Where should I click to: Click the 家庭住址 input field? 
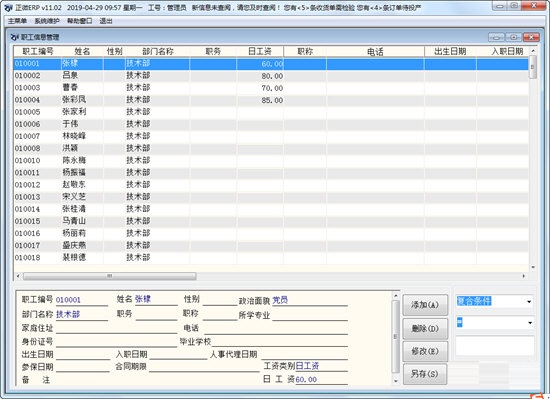[x=116, y=328]
